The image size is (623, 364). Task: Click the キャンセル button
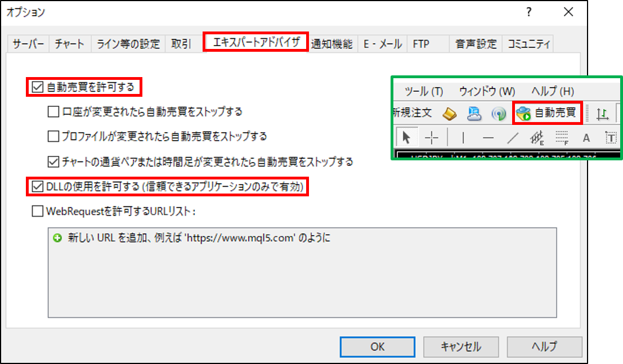click(x=461, y=347)
